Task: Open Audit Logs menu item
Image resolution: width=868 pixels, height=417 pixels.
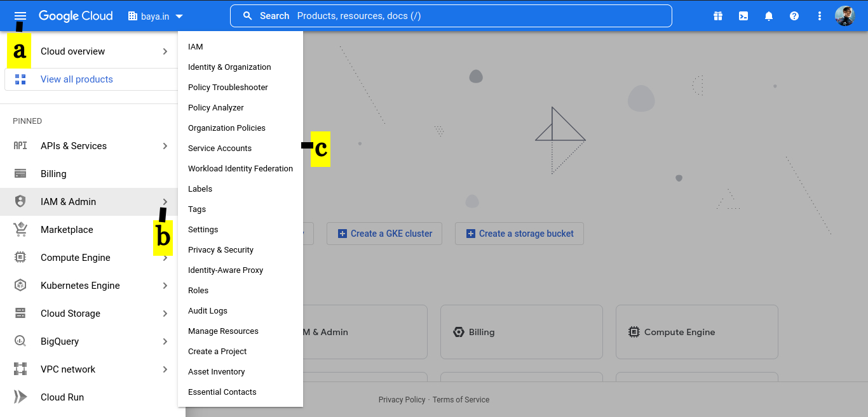Action: [240, 311]
